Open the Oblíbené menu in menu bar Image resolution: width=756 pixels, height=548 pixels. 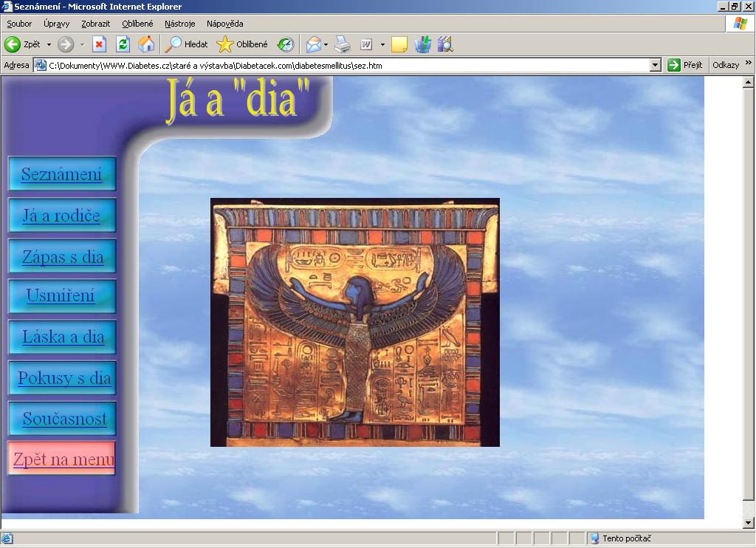[x=137, y=24]
